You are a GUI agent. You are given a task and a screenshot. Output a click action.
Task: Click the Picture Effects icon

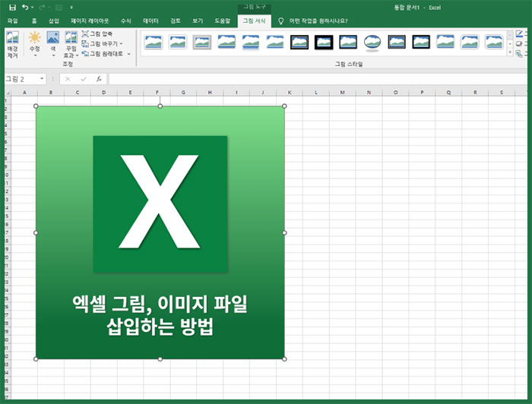coord(519,44)
